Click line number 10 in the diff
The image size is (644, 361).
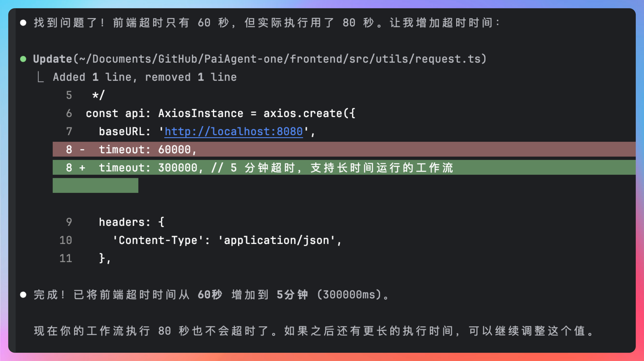pos(66,240)
